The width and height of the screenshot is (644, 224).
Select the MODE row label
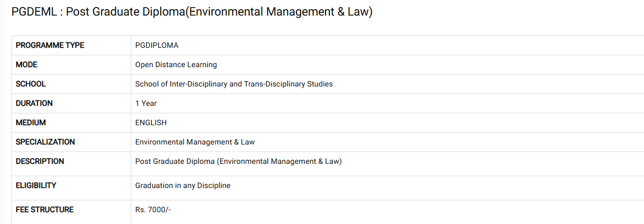coord(27,64)
